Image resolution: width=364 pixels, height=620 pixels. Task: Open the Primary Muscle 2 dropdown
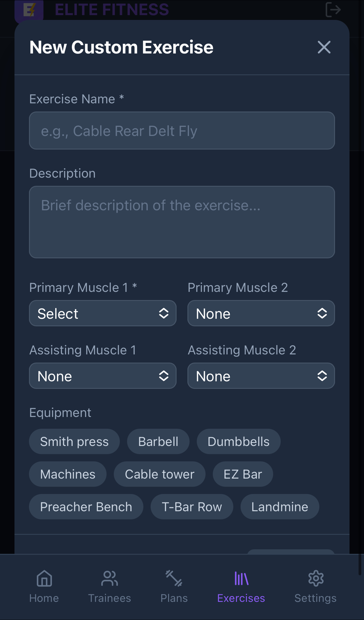coord(261,313)
